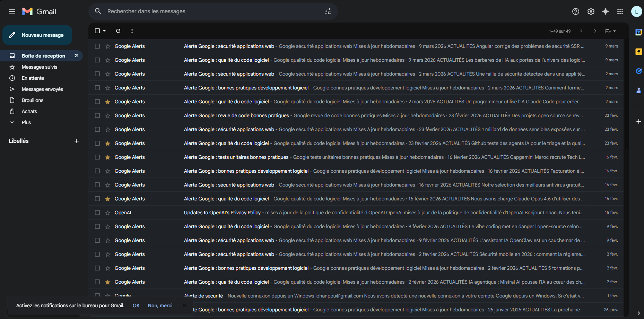Refresh the inbox
Image resolution: width=644 pixels, height=319 pixels.
pyautogui.click(x=118, y=31)
